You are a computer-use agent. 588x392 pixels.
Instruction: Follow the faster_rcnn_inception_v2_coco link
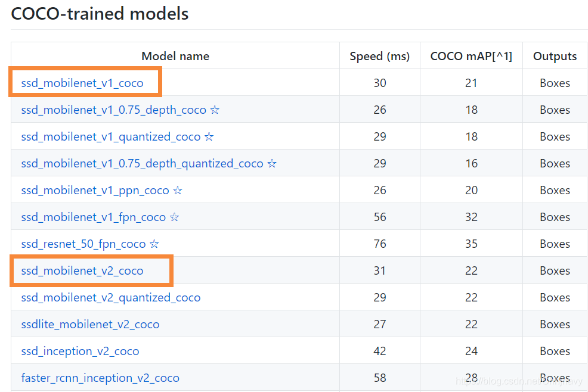click(100, 378)
